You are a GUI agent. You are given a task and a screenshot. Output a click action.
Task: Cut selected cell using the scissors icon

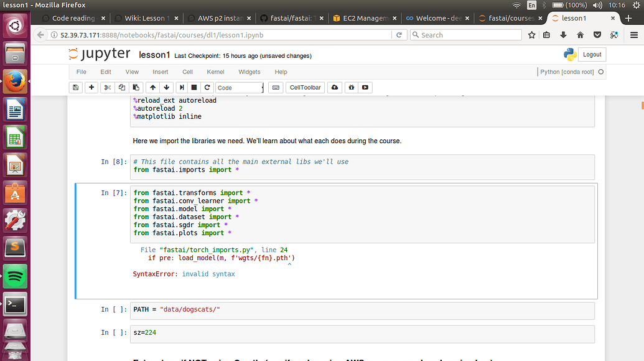pos(108,88)
